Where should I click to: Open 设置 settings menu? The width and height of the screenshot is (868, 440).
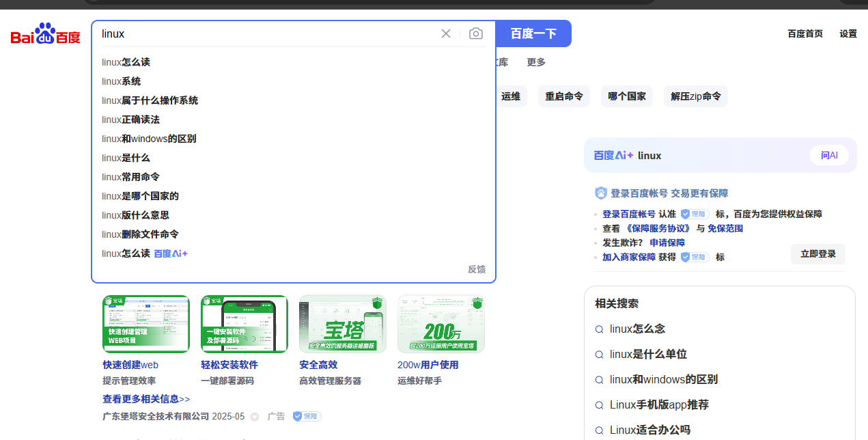tap(848, 33)
